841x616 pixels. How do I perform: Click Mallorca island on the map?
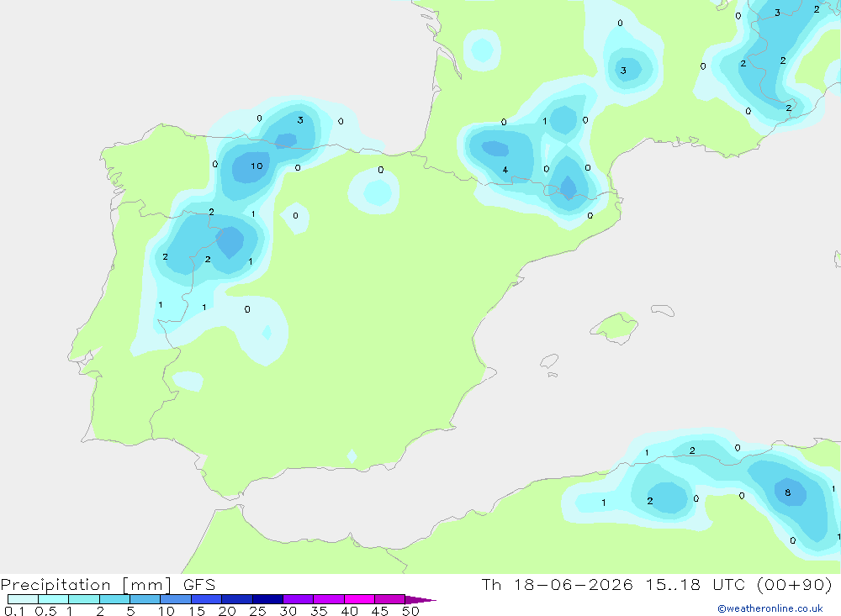point(615,327)
